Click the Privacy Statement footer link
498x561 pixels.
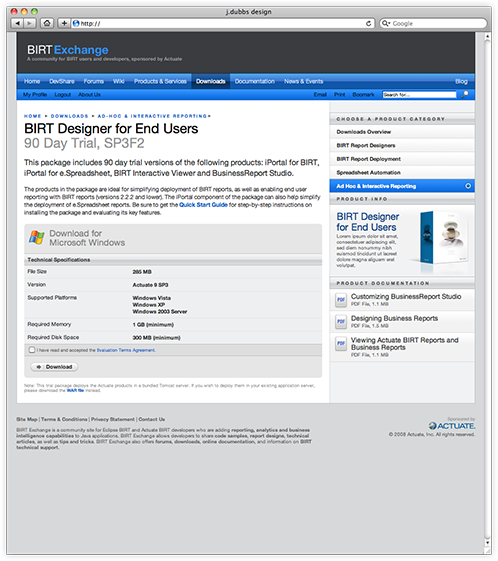113,419
